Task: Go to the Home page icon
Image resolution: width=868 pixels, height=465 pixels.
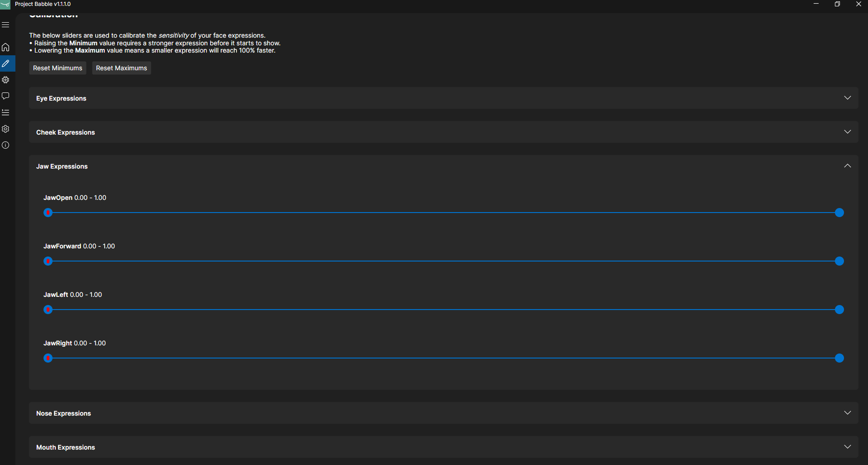Action: 5,47
